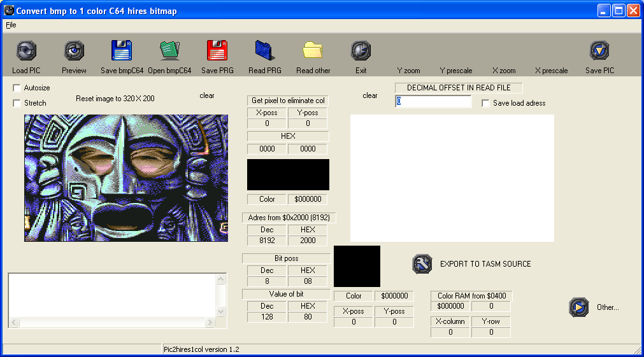The image size is (644, 357).
Task: Click Get pixel to eliminate col label
Action: tap(288, 101)
